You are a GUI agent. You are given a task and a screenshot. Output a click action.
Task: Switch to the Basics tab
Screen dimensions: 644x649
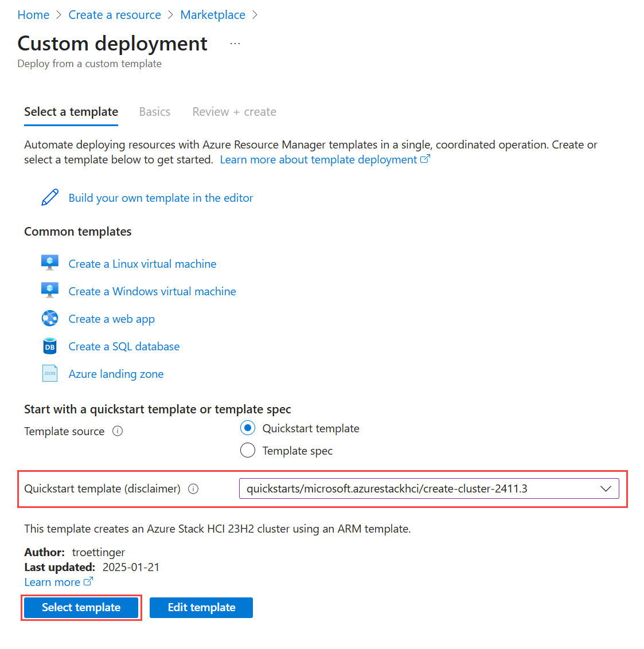tap(155, 112)
